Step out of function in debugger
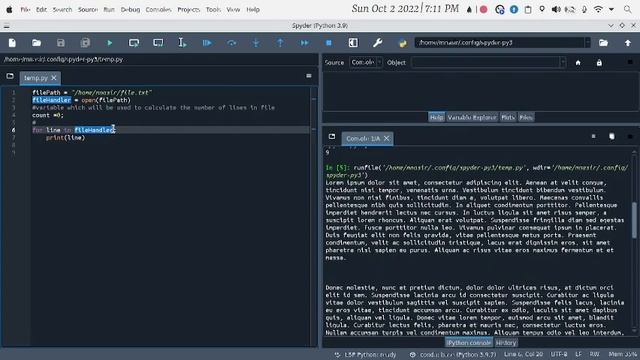 coord(280,43)
